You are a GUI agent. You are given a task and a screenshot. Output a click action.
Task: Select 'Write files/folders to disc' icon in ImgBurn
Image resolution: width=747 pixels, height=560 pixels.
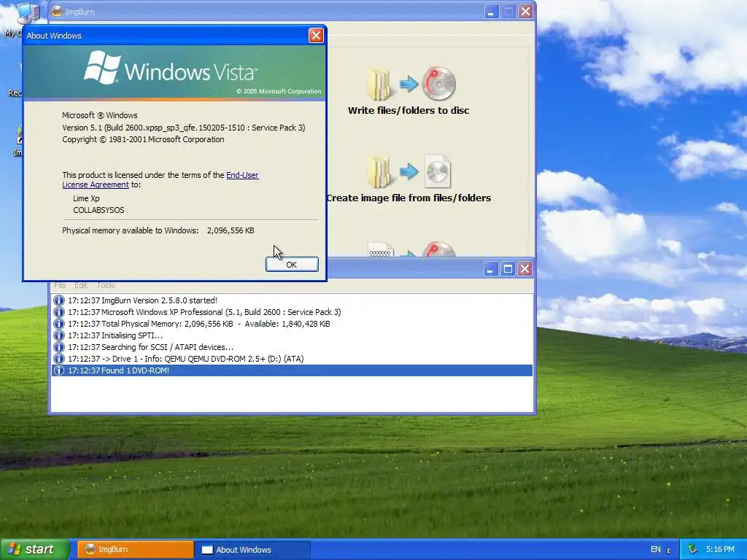point(411,84)
